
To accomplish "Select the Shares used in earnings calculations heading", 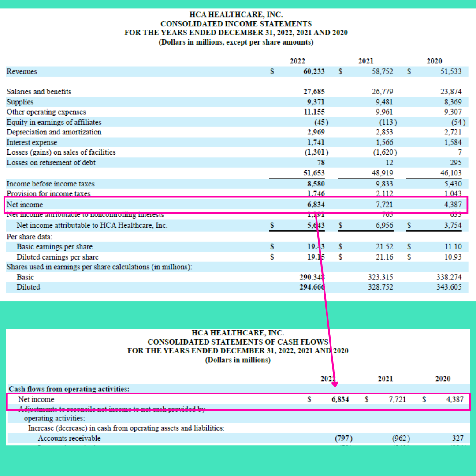I will tap(100, 267).
